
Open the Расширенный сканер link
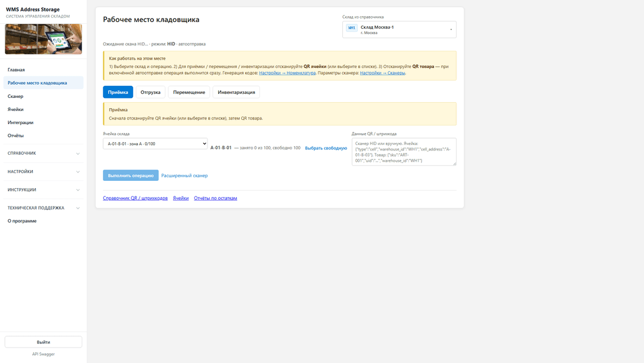click(x=184, y=176)
